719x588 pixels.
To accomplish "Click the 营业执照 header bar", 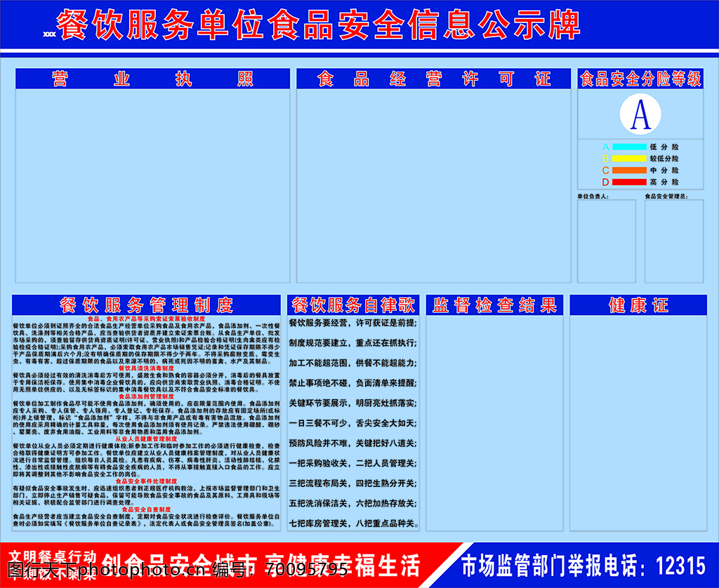I will [152, 79].
